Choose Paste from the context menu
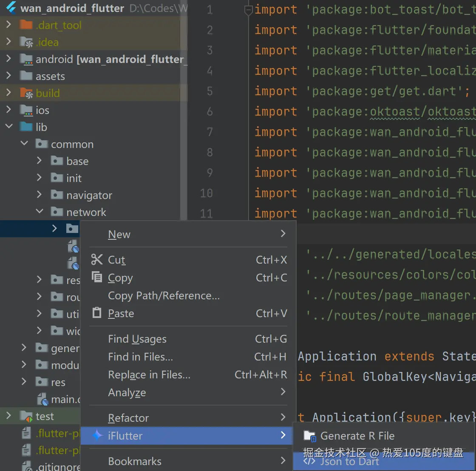476x471 pixels. [188, 313]
